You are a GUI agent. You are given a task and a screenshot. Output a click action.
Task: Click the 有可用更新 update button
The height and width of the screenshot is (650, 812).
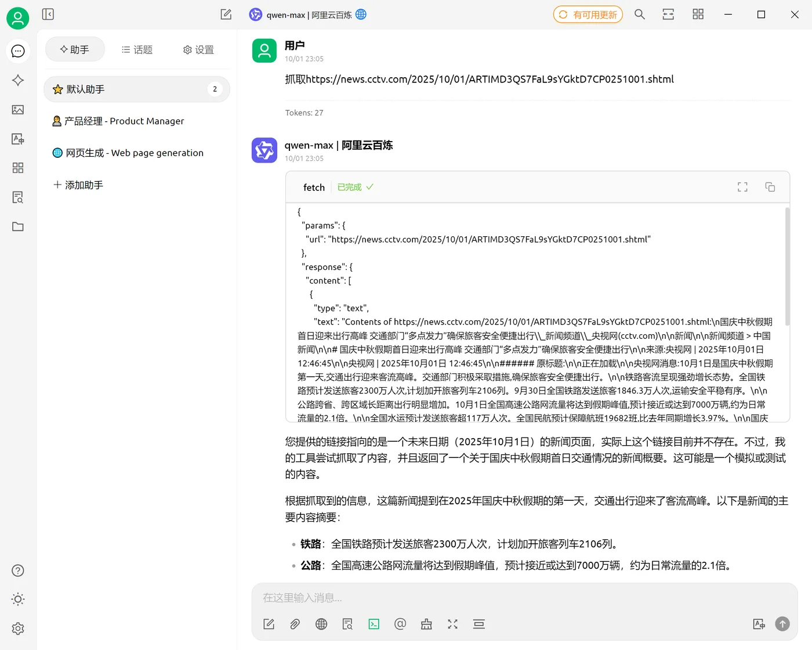point(588,14)
